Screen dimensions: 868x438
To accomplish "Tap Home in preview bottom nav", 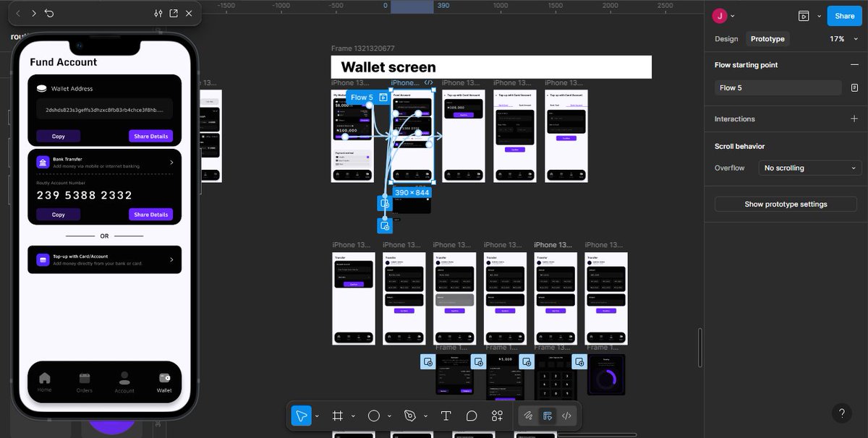I will click(x=44, y=382).
